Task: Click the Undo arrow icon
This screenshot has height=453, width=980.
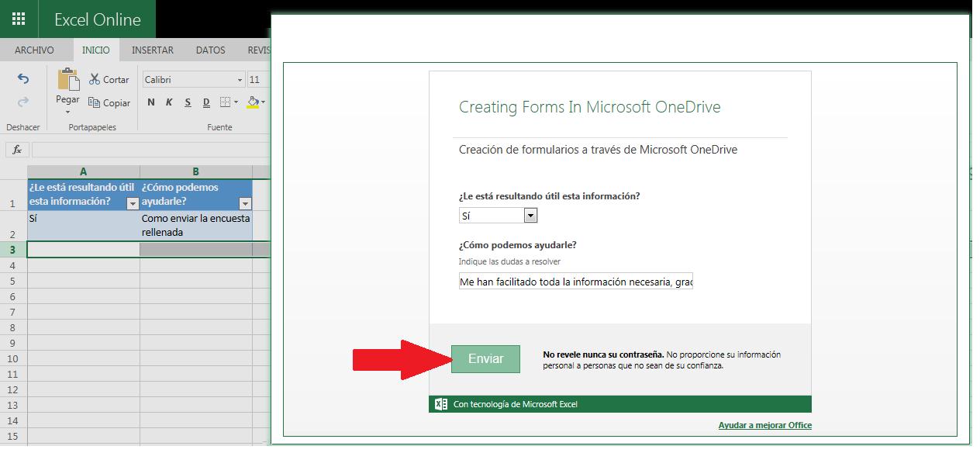Action: [x=23, y=79]
